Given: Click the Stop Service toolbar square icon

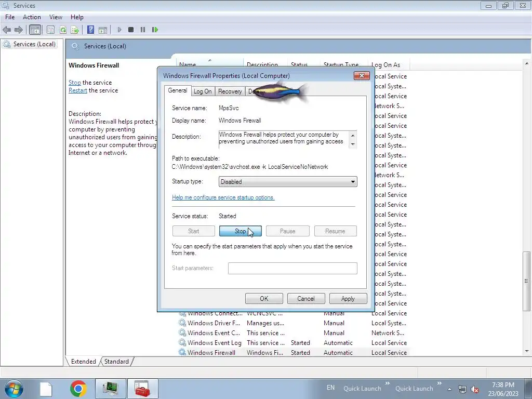Looking at the screenshot, I should coord(131,30).
